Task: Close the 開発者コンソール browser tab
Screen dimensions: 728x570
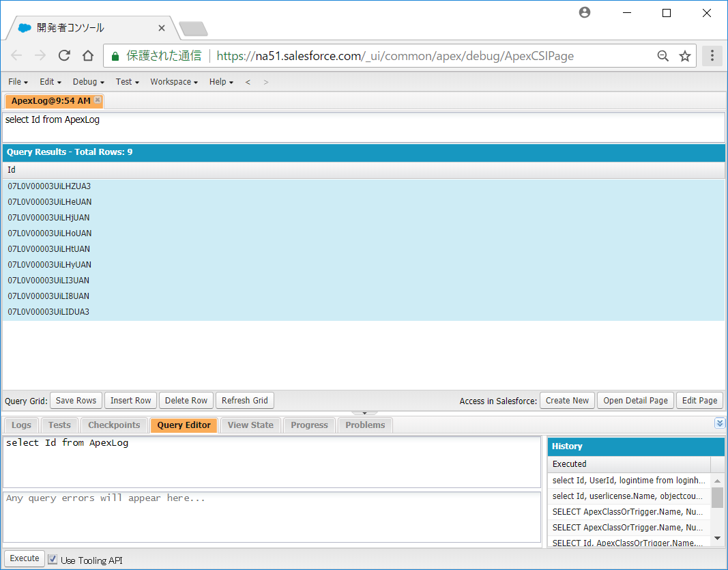Action: 162,28
